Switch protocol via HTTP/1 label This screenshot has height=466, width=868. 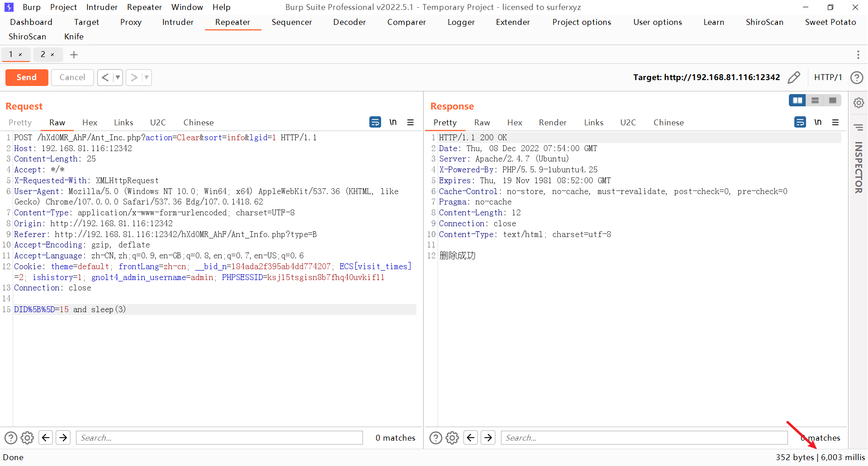coord(828,77)
